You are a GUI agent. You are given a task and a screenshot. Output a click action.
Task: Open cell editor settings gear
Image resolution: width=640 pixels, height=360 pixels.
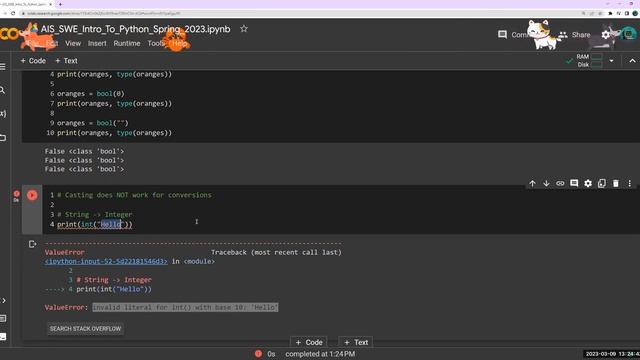(x=588, y=184)
